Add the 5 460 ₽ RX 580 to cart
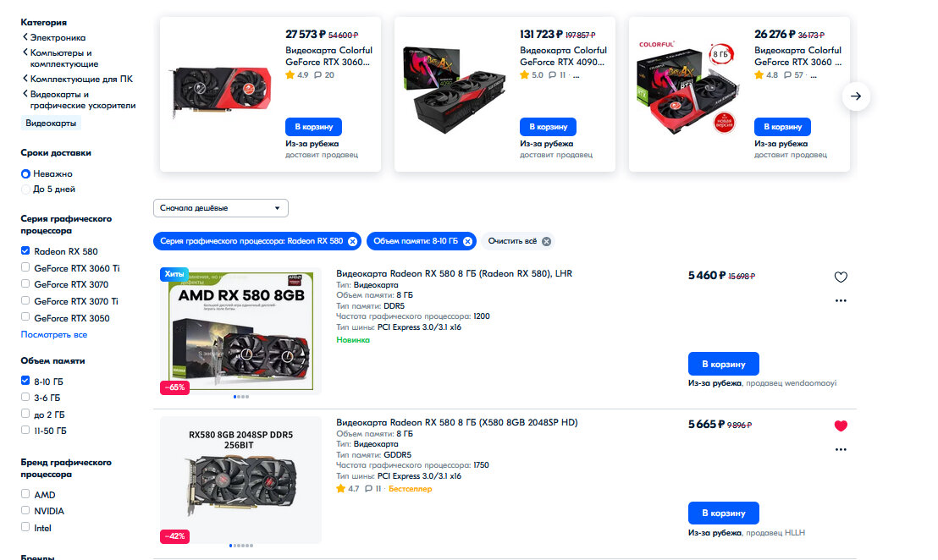The height and width of the screenshot is (560, 938). pyautogui.click(x=723, y=364)
